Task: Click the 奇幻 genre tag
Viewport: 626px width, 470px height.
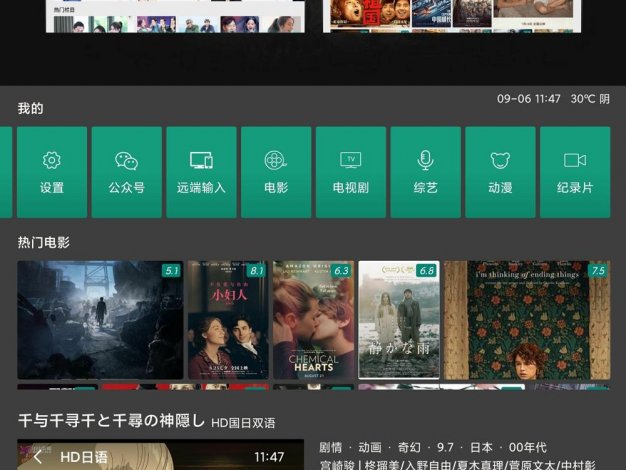Action: (409, 447)
